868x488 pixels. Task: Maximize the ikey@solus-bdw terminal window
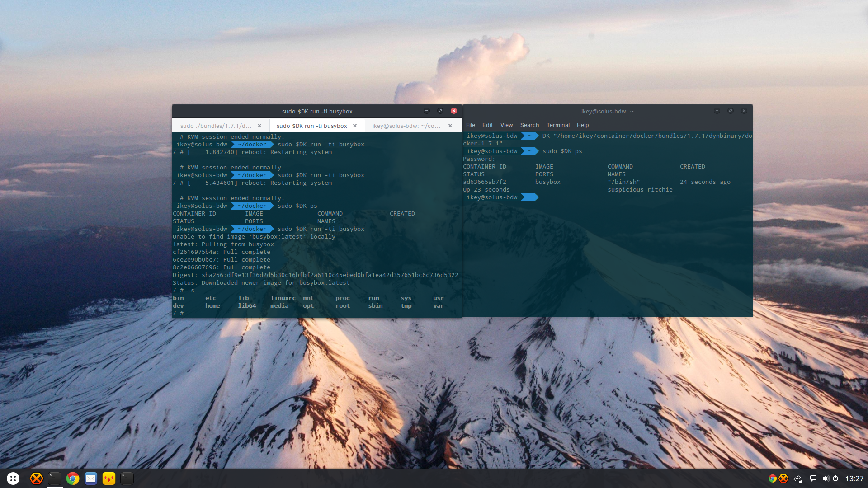coord(731,111)
